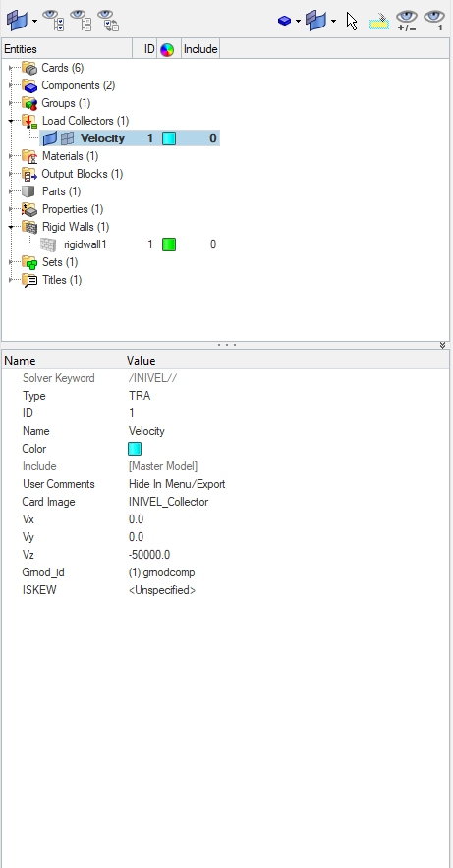Open the cyan Color swatch in properties
453x868 pixels.
(135, 449)
